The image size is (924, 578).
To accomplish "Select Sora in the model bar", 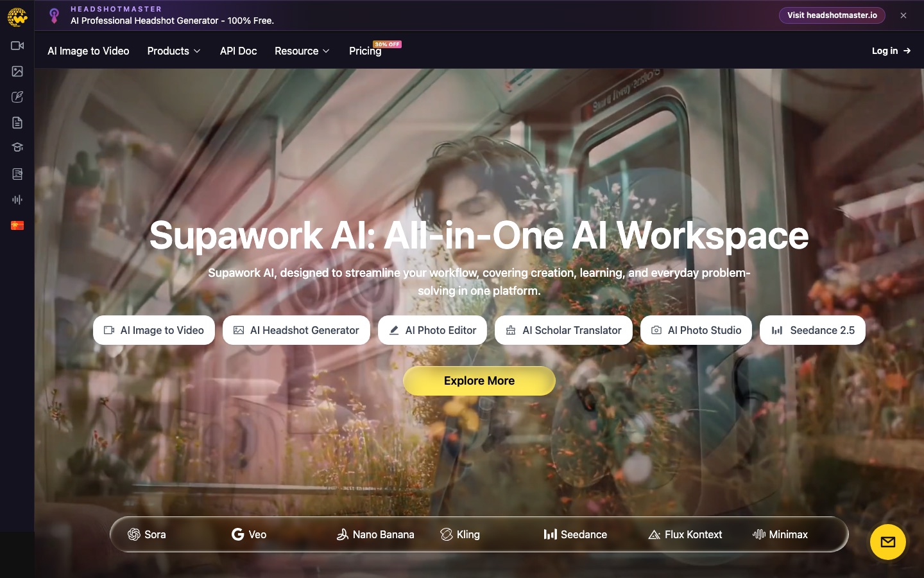I will (x=147, y=534).
